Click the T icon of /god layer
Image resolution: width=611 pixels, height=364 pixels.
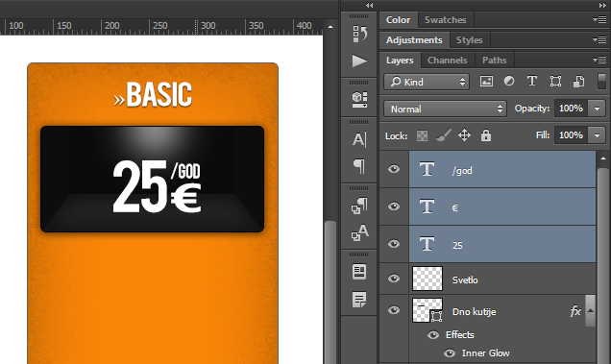[x=427, y=169]
